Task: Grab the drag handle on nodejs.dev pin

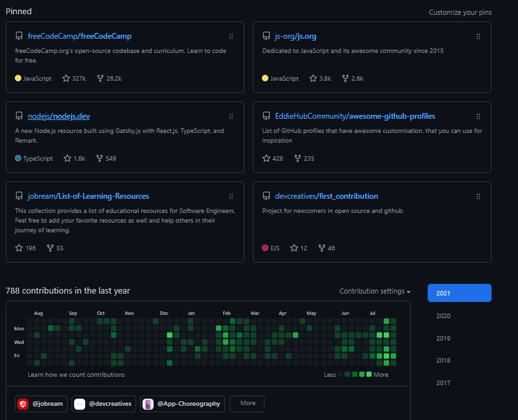Action: [x=231, y=117]
